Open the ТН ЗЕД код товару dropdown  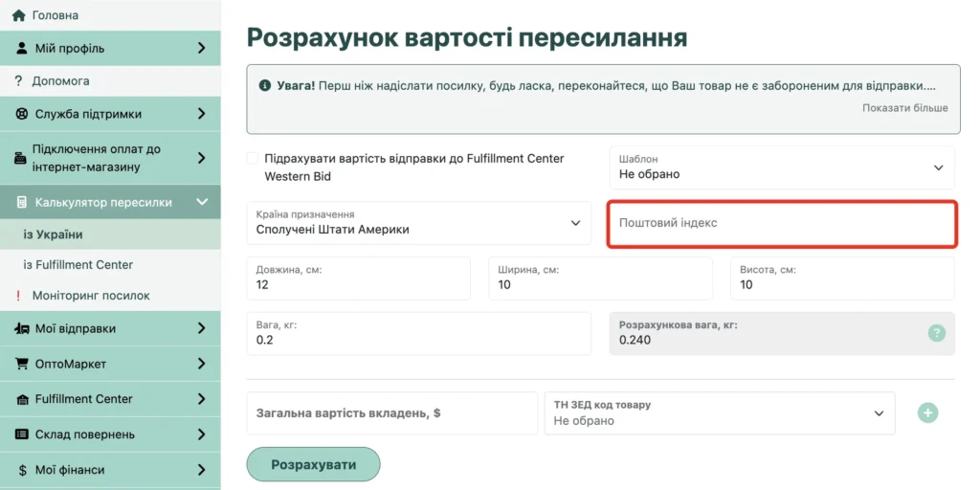click(720, 413)
